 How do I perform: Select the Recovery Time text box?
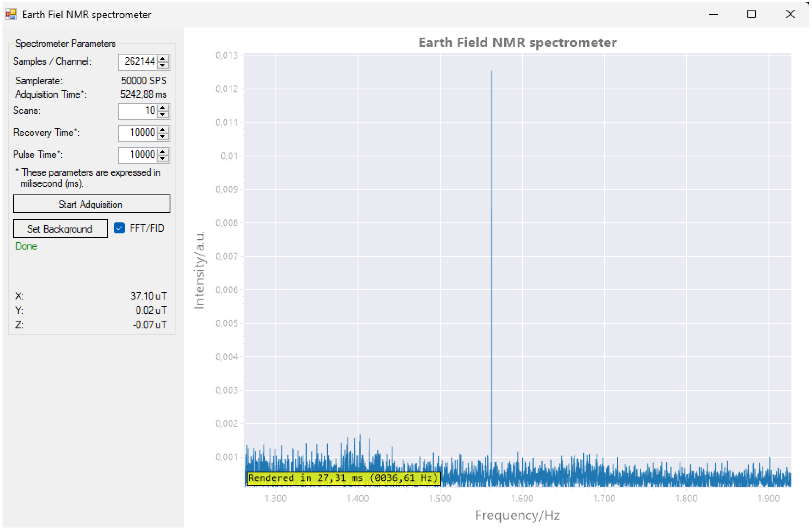(x=138, y=133)
